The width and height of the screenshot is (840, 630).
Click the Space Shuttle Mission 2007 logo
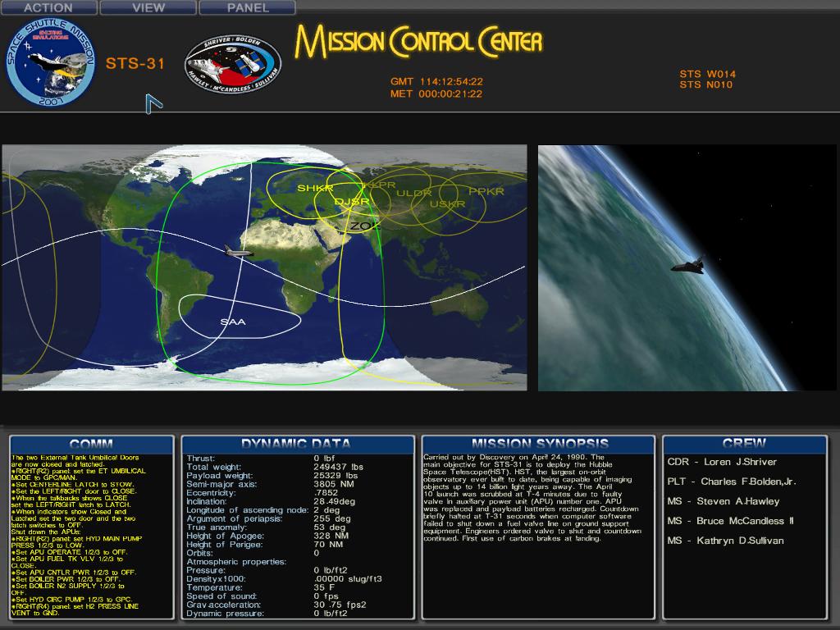[x=50, y=62]
